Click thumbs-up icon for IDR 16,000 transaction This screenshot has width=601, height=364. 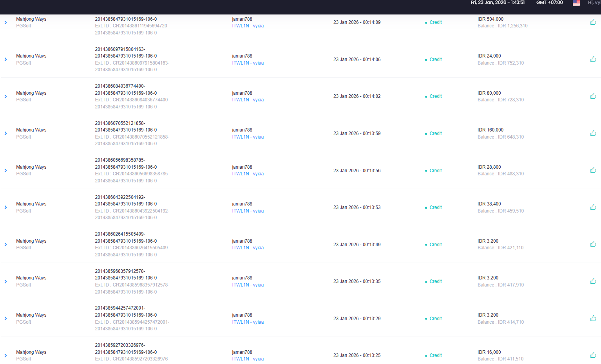(x=593, y=355)
